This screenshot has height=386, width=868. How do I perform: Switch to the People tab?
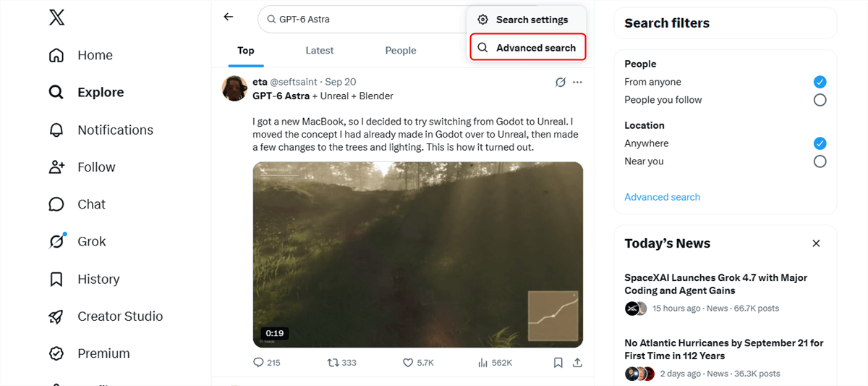coord(401,51)
